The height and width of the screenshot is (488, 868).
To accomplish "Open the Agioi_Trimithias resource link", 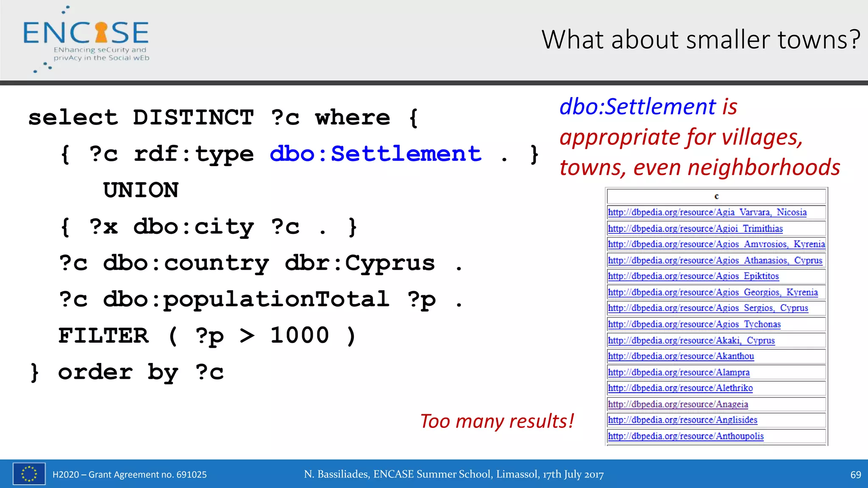I will point(695,228).
